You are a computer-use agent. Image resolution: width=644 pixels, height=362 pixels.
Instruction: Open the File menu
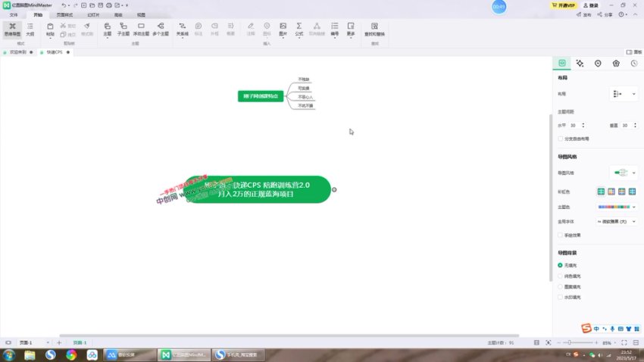pyautogui.click(x=14, y=15)
